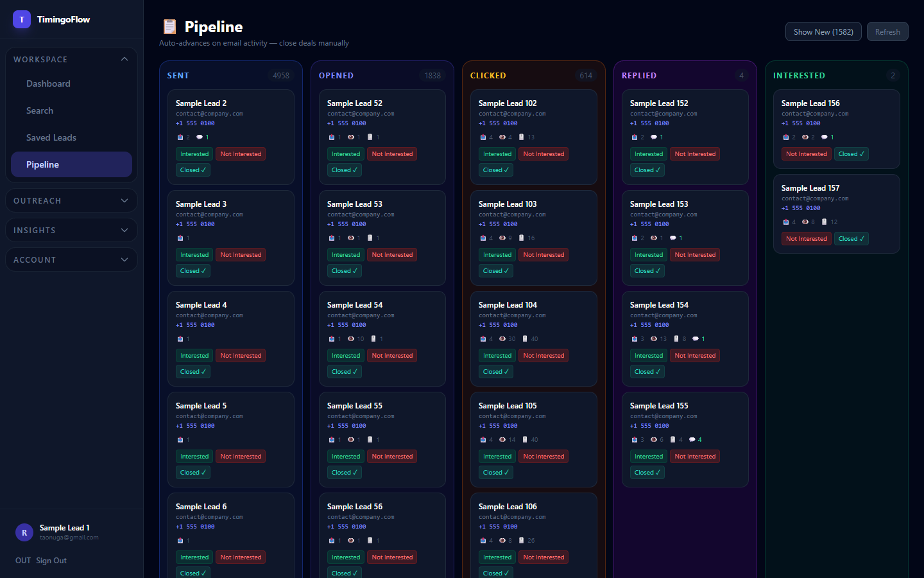Mark Sample Lead 153 as Interested
This screenshot has width=924, height=578.
[649, 255]
